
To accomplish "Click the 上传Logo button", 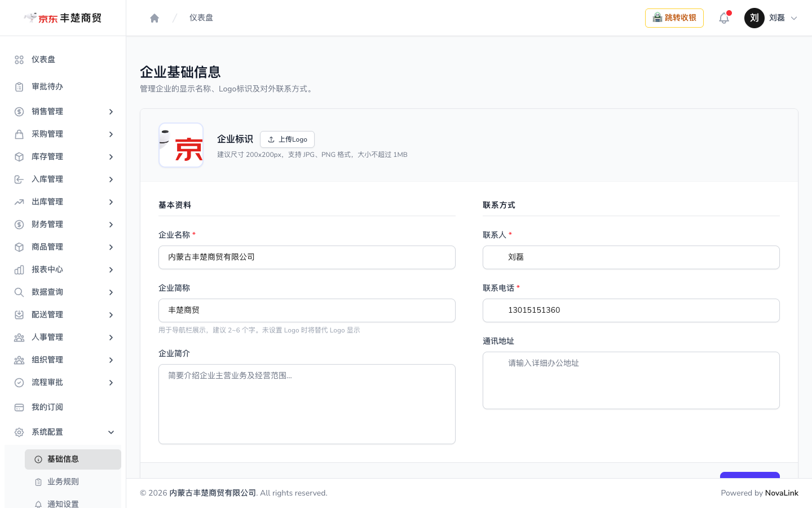I will click(288, 139).
